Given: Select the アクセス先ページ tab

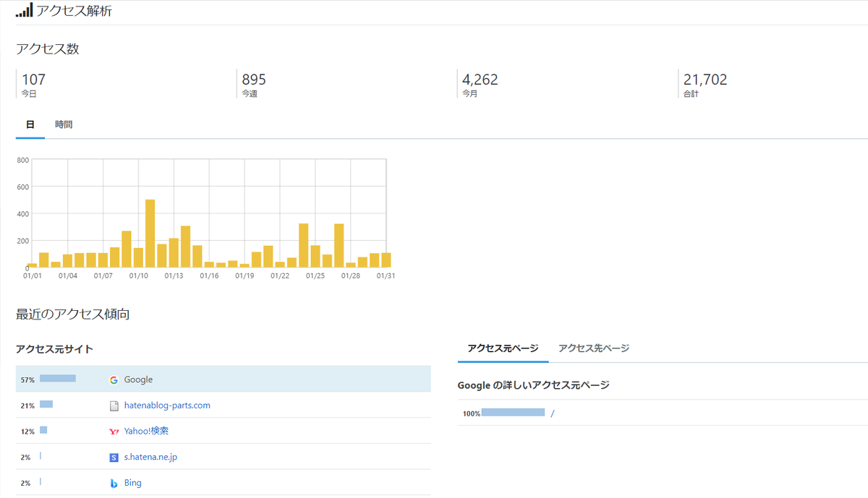Looking at the screenshot, I should point(594,348).
